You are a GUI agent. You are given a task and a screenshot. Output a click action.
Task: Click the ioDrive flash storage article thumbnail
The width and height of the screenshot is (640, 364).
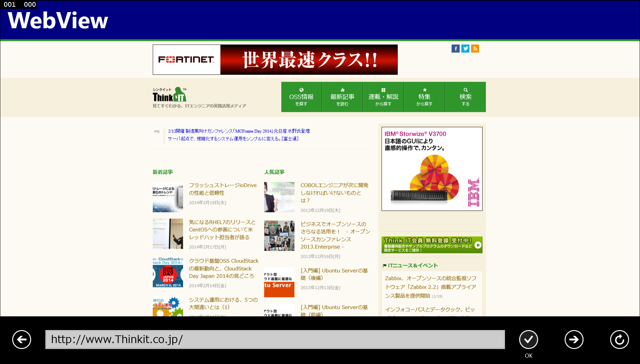click(168, 197)
